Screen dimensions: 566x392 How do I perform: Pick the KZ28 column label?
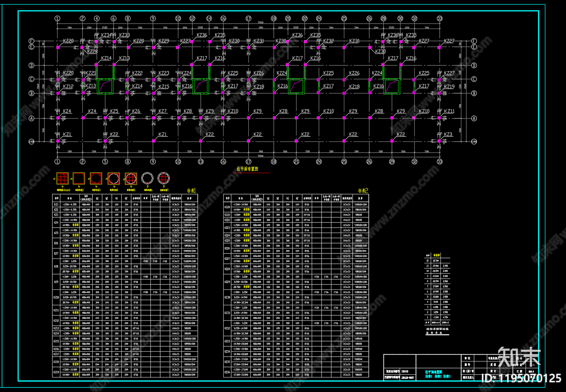pos(92,52)
